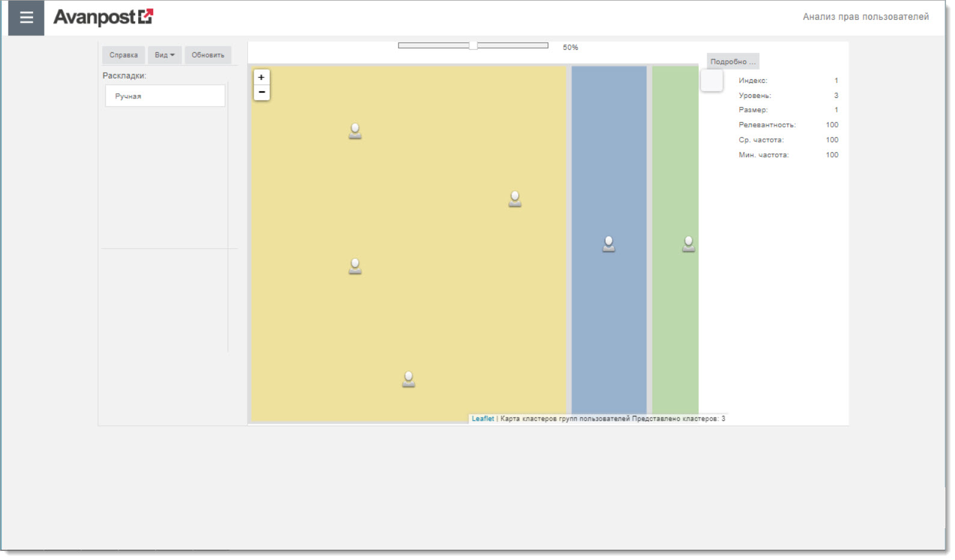Click the value 100 in Релевантность row
955x560 pixels.
click(832, 125)
